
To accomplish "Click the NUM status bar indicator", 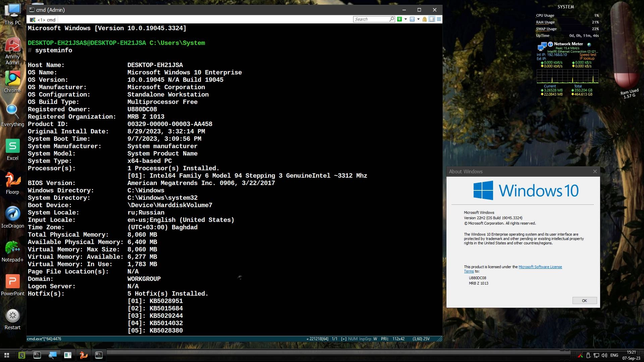I will (353, 339).
